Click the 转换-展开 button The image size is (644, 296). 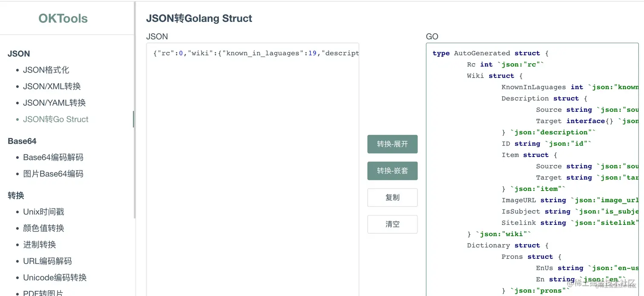392,144
